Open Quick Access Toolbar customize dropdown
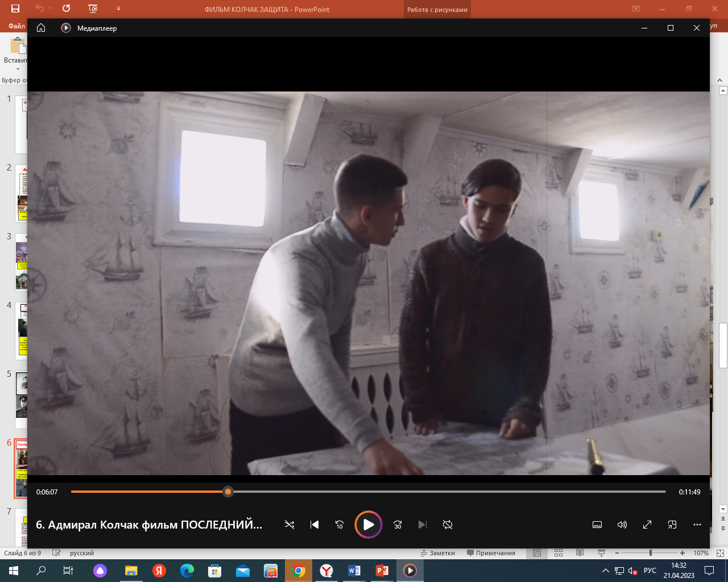 tap(118, 9)
